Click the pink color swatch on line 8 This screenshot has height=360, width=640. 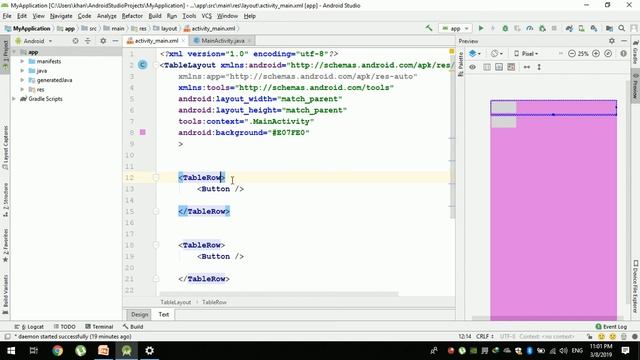(x=142, y=132)
